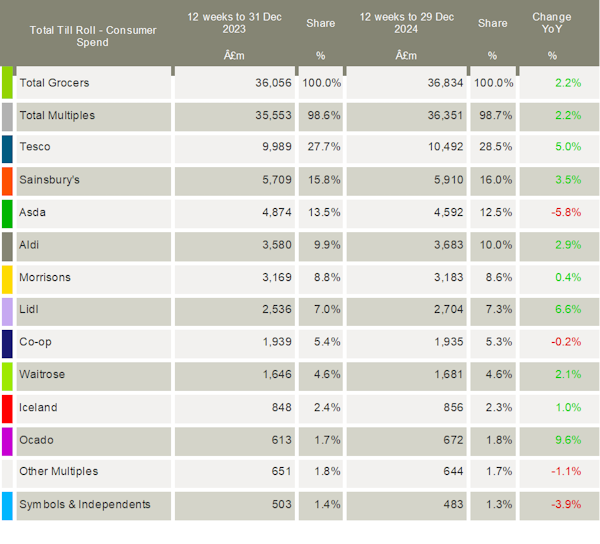Select the '12 weeks to 29 Dec 2024' header
This screenshot has height=544, width=600.
tap(406, 23)
